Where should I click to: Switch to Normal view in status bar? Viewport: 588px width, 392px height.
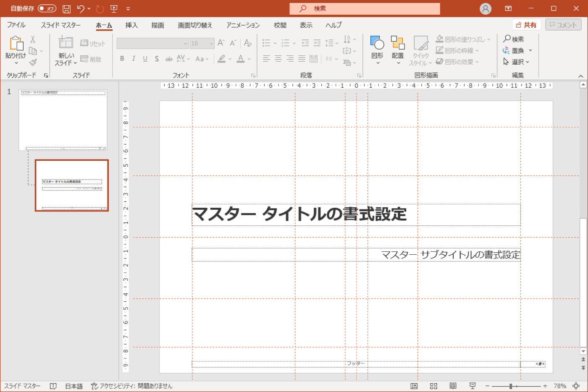click(414, 386)
